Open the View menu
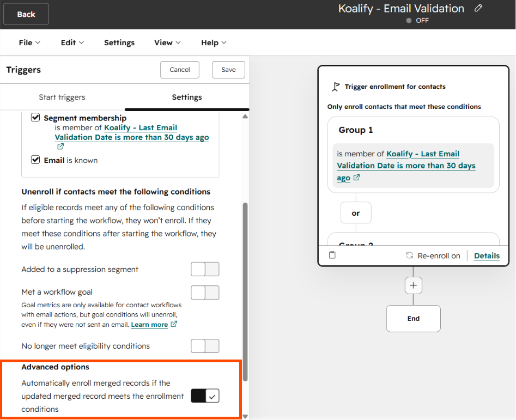516x420 pixels. pos(167,42)
